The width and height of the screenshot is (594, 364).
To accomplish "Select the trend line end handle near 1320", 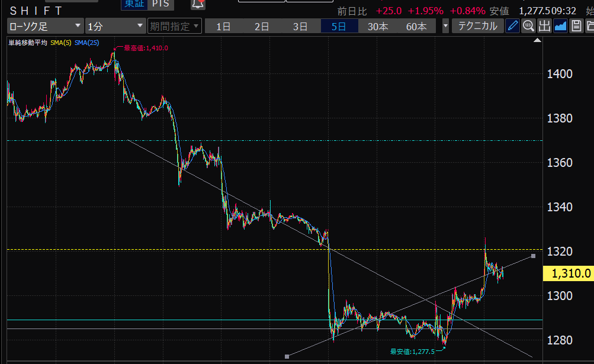I will [x=534, y=256].
